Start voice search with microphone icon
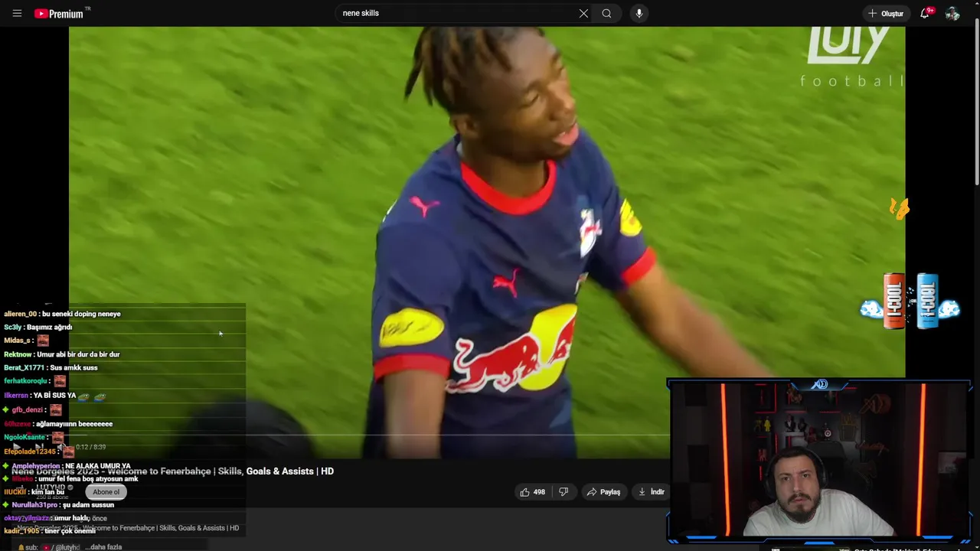 tap(639, 13)
